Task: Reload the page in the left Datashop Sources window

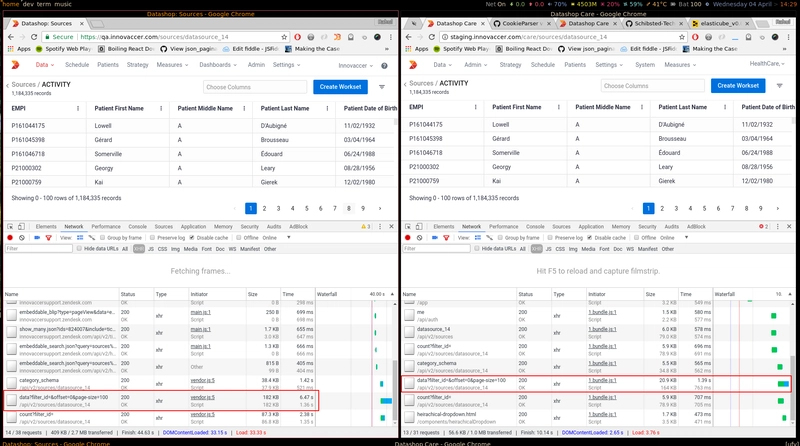Action: click(x=34, y=37)
